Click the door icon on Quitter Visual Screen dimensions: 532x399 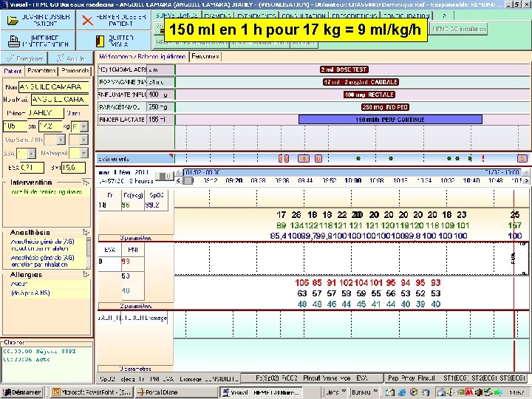pyautogui.click(x=100, y=41)
